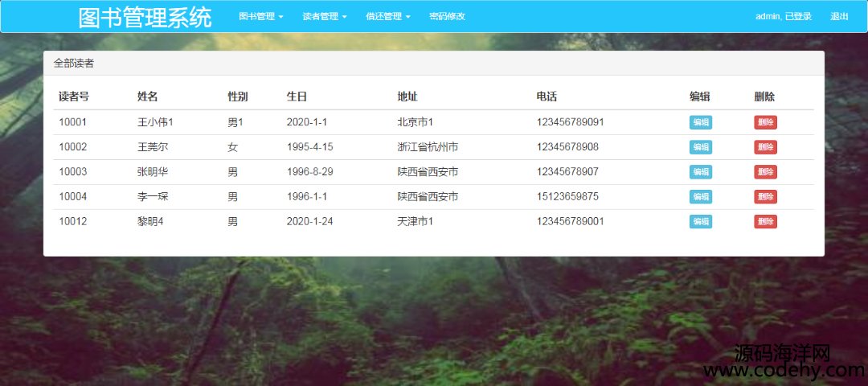Select reader number 10003 cell
Image resolution: width=868 pixels, height=386 pixels.
(72, 171)
